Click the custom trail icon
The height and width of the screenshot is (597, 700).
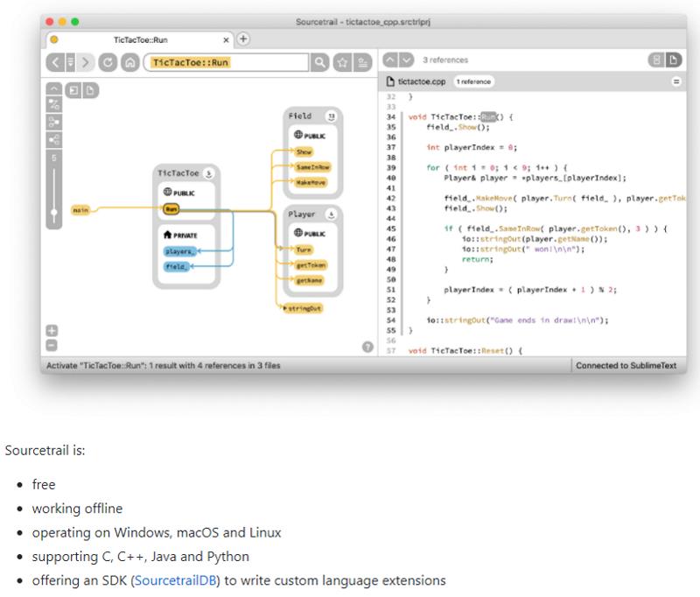(x=54, y=105)
